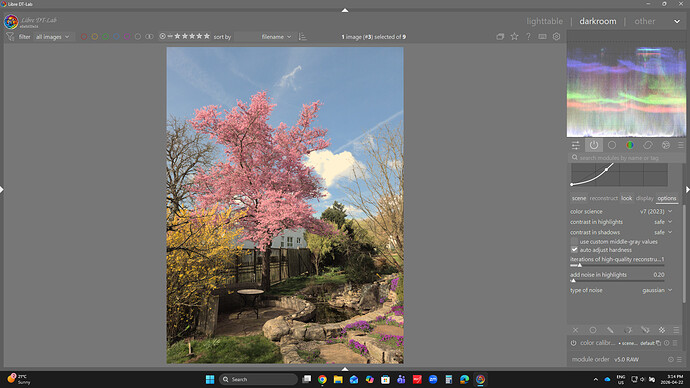690x388 pixels.
Task: Select the color modules group icon
Action: click(630, 145)
